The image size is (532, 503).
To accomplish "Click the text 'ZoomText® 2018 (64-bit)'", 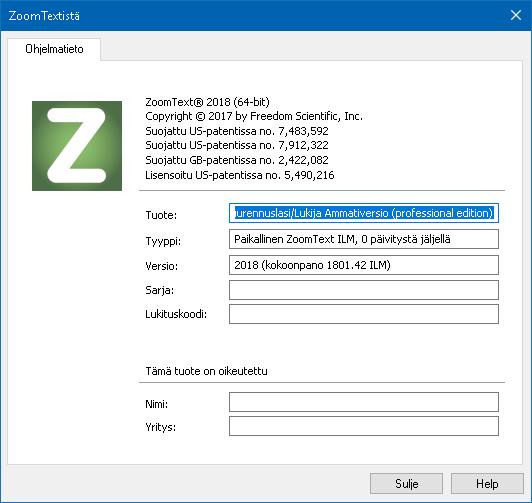I will tap(207, 102).
